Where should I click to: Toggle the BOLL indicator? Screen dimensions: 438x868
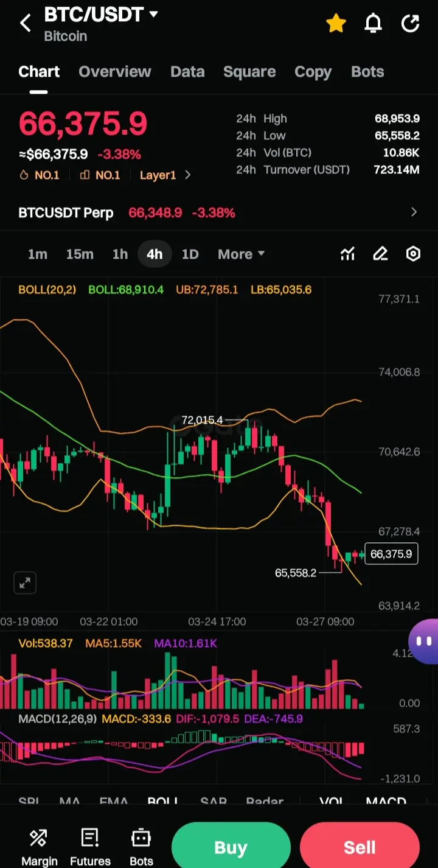point(163,800)
